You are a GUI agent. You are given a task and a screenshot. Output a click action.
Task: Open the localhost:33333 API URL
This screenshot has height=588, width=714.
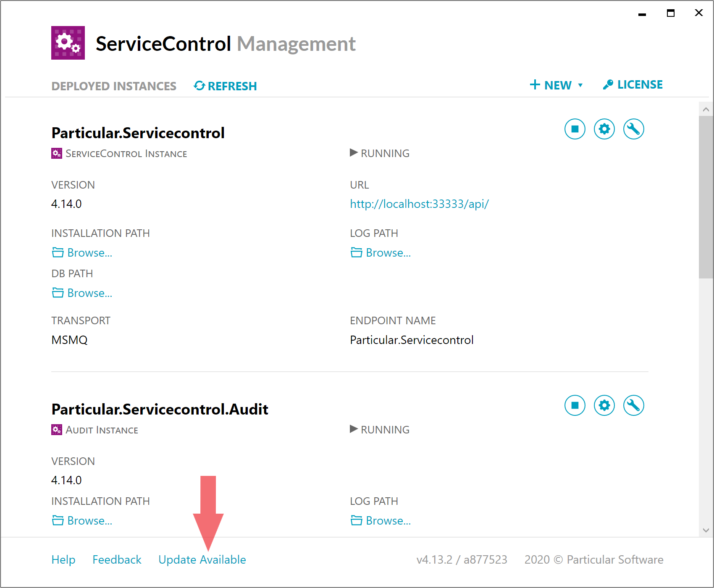(419, 204)
